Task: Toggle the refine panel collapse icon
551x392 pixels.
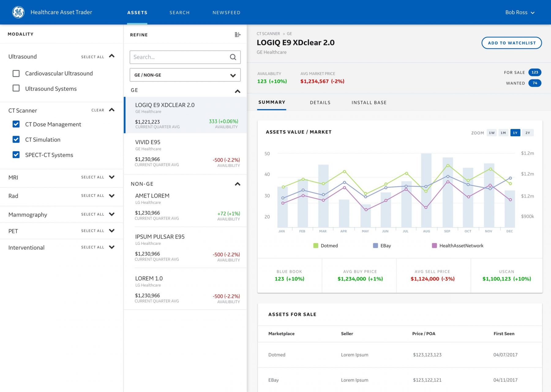Action: [x=238, y=35]
